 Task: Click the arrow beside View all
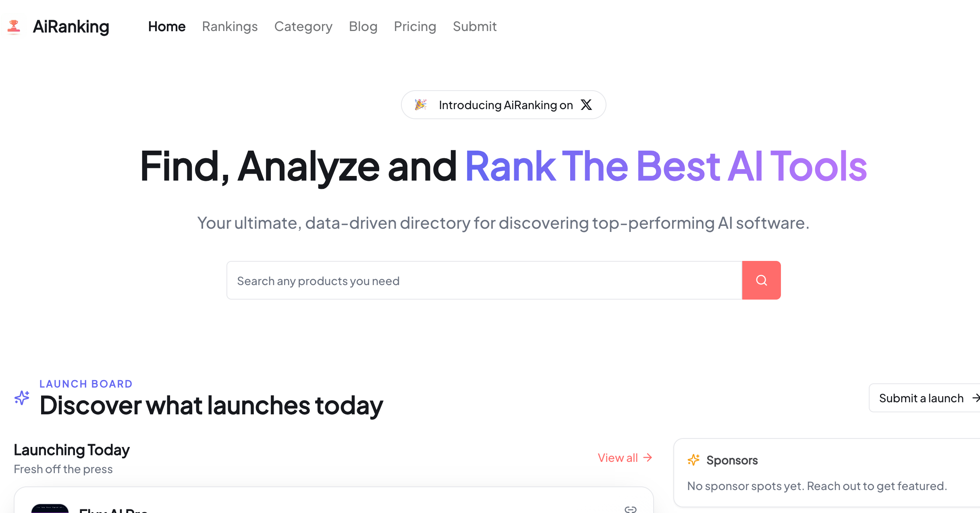point(648,458)
